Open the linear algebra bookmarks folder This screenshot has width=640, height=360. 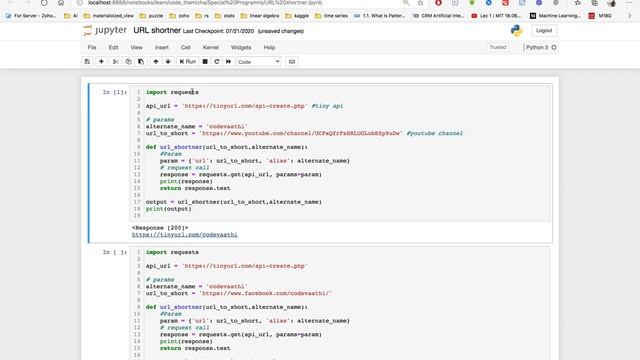click(260, 16)
